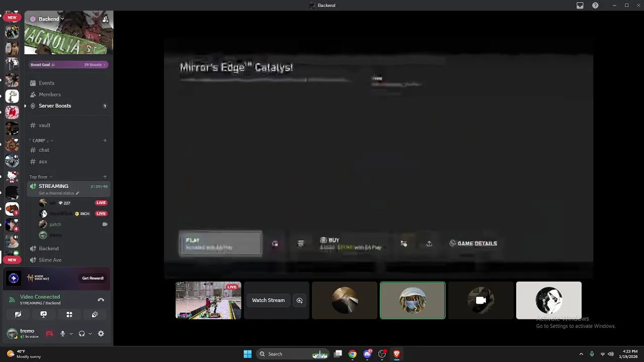Toggle microphone mute
This screenshot has height=362, width=644.
[63, 334]
